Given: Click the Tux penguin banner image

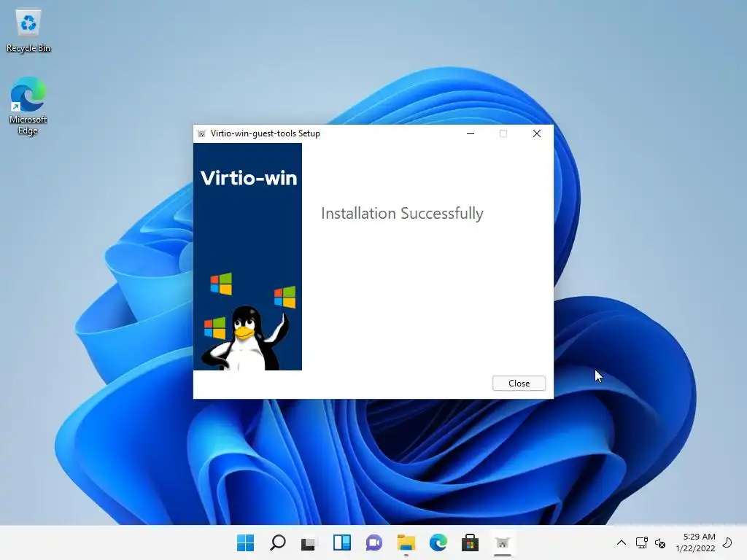Looking at the screenshot, I should [x=246, y=338].
